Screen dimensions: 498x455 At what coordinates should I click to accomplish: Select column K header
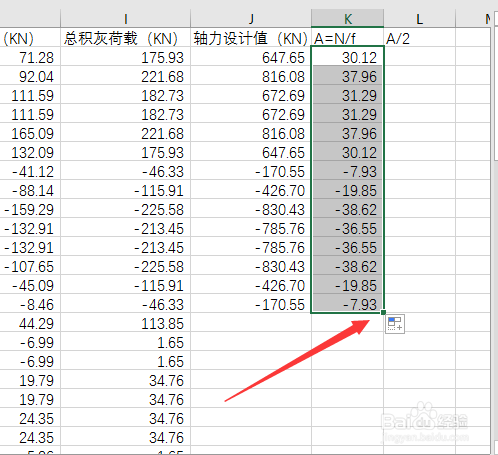pyautogui.click(x=347, y=18)
